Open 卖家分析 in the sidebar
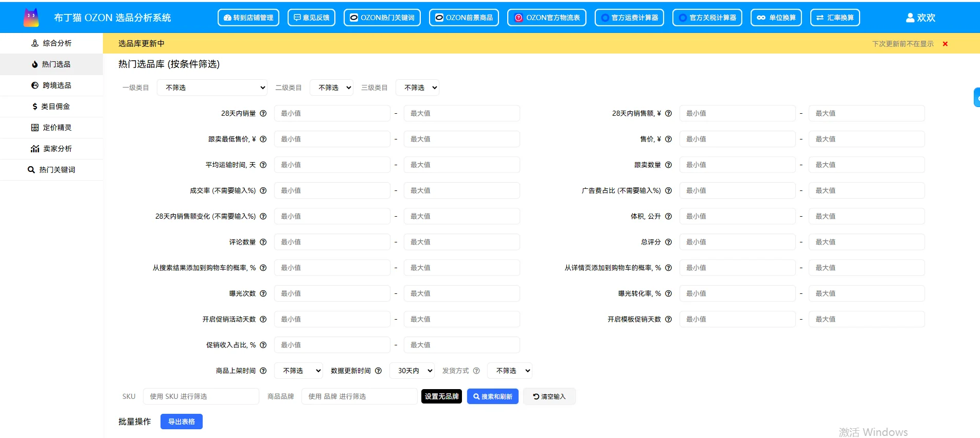Screen dimensions: 980x438 pyautogui.click(x=51, y=149)
